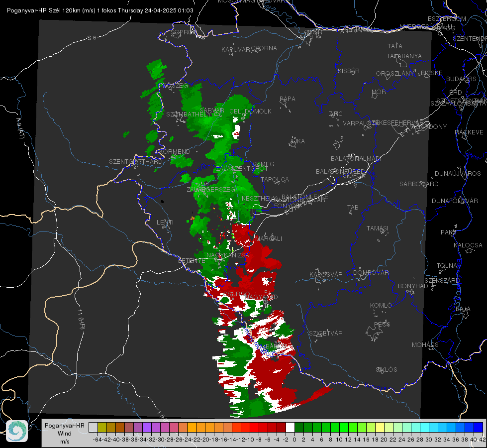Image resolution: width=487 pixels, height=448 pixels.
Task: Select the LENTI label
Action: point(165,223)
